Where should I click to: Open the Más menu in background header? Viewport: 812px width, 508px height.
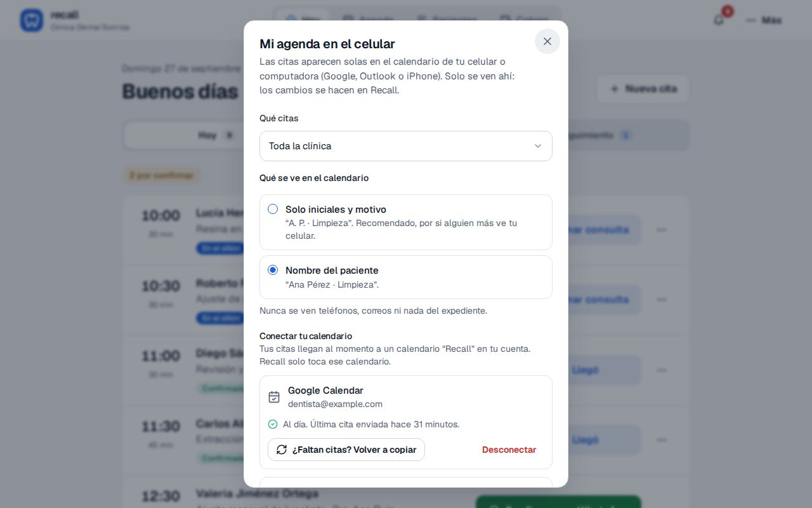[x=764, y=20]
